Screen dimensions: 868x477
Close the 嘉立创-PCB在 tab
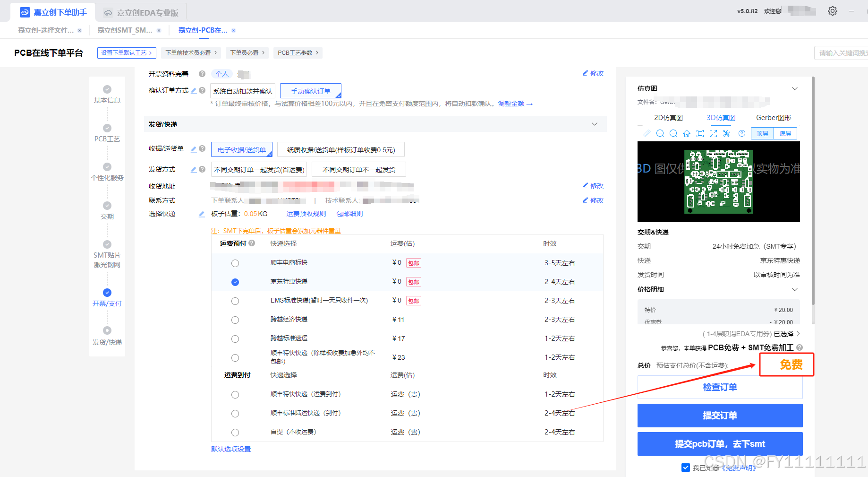coord(233,30)
